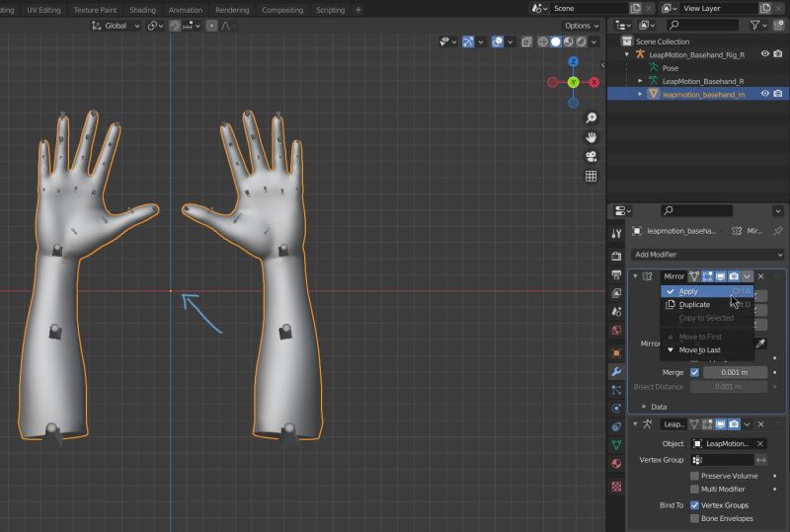Screen dimensions: 790x532
Task: Expand LeapMotion_Basehand_R in outliner
Action: [x=640, y=81]
